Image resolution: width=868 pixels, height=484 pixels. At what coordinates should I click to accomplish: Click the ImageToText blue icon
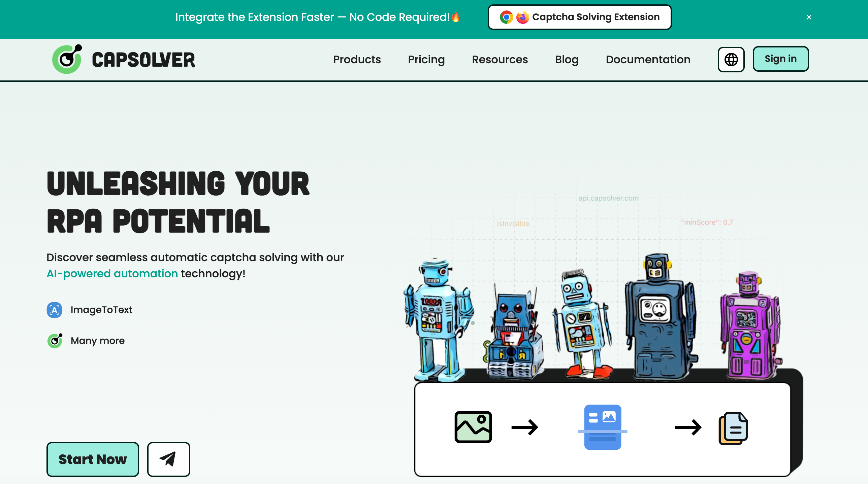[x=54, y=310]
